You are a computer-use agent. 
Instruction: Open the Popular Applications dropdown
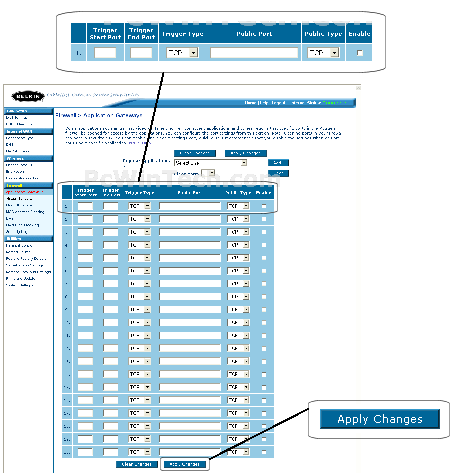pos(210,163)
